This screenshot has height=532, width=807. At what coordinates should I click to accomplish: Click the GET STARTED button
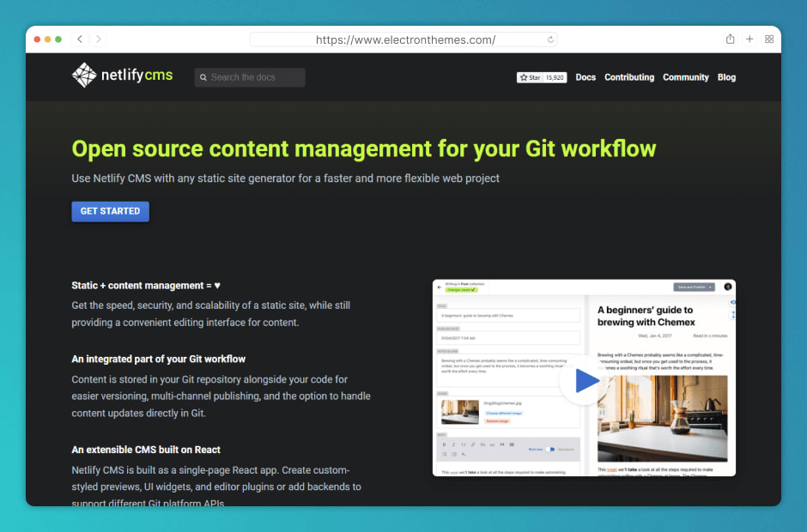coord(110,211)
